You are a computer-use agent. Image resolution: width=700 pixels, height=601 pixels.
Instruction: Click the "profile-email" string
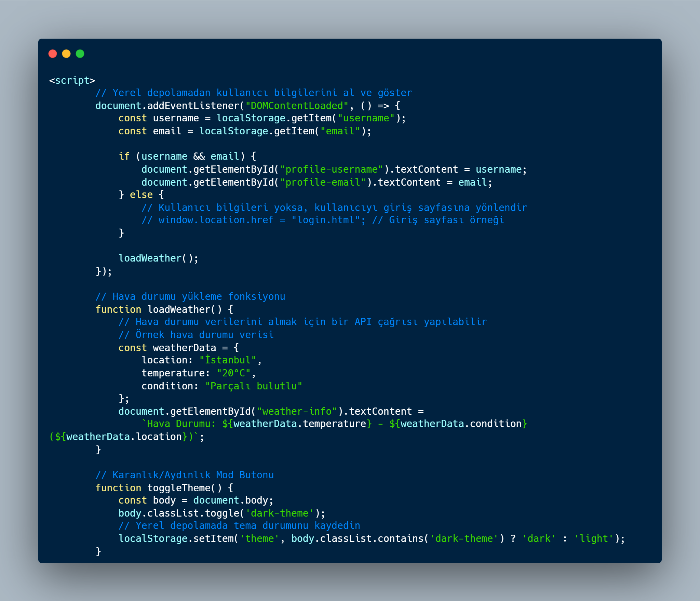coord(323,183)
